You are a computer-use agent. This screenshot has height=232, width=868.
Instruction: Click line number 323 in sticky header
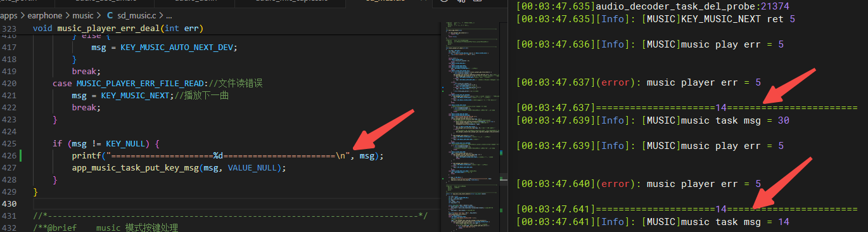(x=10, y=29)
